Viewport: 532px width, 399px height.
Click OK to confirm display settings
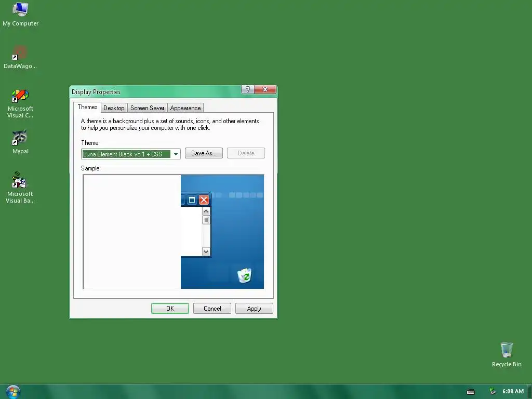coord(170,309)
